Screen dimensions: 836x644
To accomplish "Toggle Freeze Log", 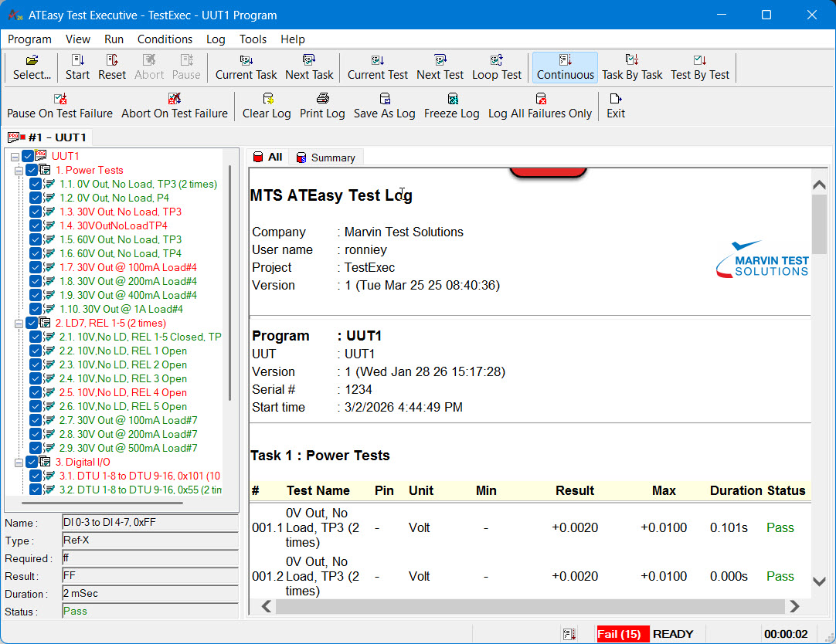I will tap(451, 106).
